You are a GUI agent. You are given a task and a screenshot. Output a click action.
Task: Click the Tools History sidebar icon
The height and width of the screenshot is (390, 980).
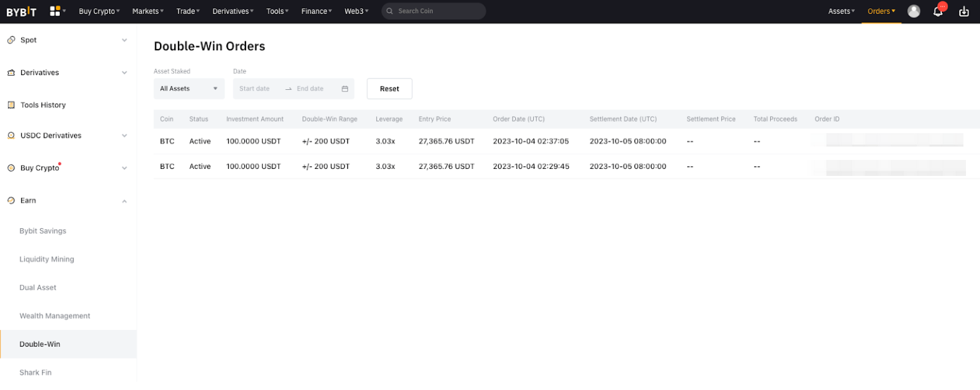tap(11, 105)
